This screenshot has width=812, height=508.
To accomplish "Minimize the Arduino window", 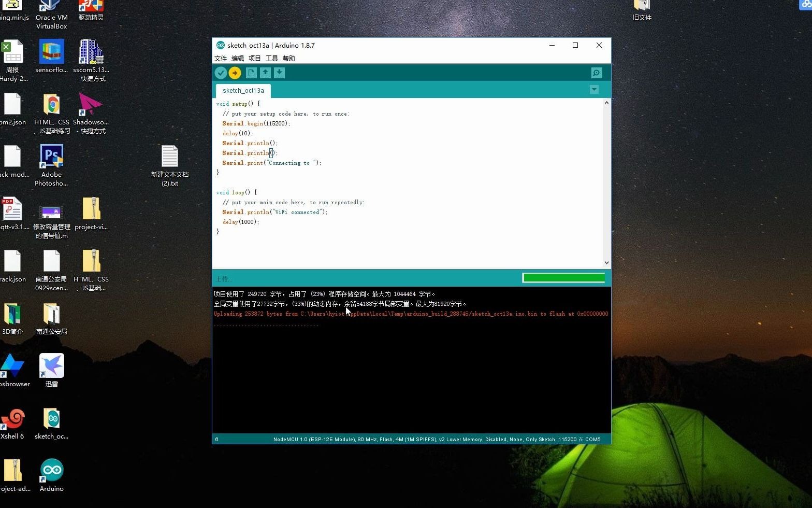I will (x=552, y=45).
